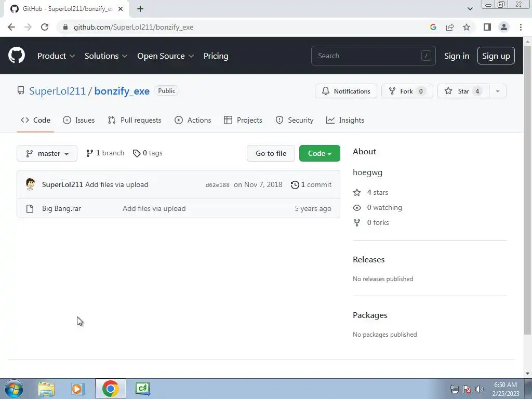The height and width of the screenshot is (399, 532).
Task: Open the Pull requests tab
Action: coord(135,120)
